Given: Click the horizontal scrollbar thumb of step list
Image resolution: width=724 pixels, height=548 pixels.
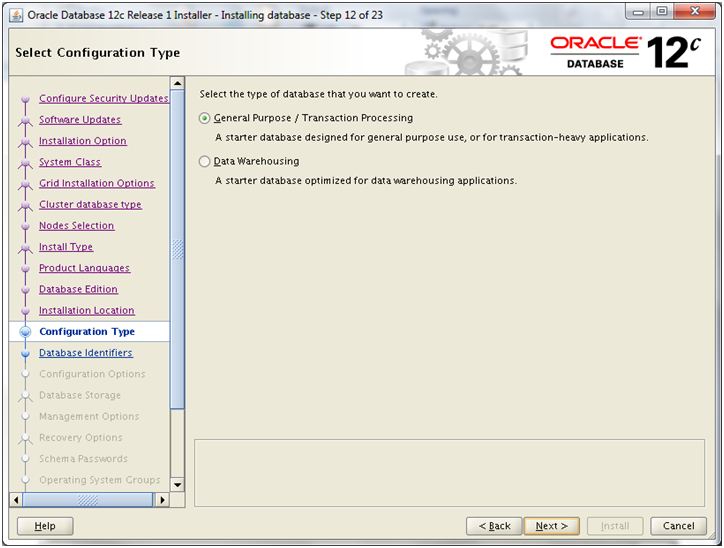Looking at the screenshot, I should click(x=88, y=500).
